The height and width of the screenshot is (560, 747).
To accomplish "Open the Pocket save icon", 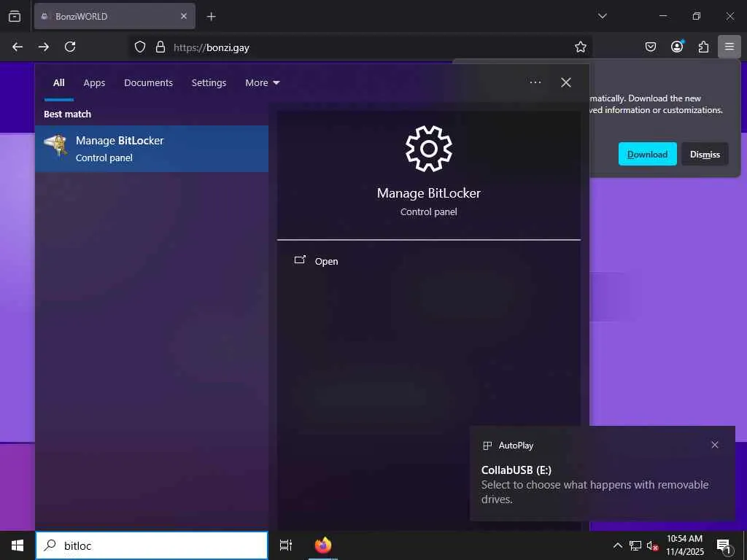I will click(x=650, y=47).
